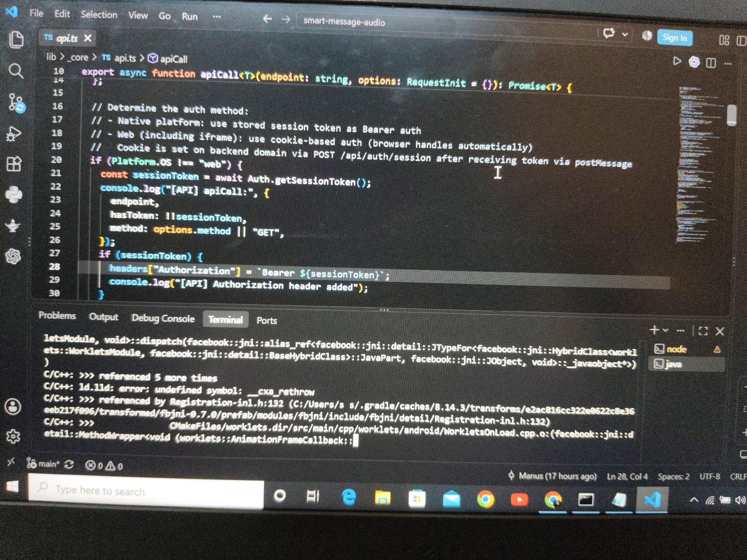Split the editor to the right
Screen dimensions: 747x560
[711, 63]
